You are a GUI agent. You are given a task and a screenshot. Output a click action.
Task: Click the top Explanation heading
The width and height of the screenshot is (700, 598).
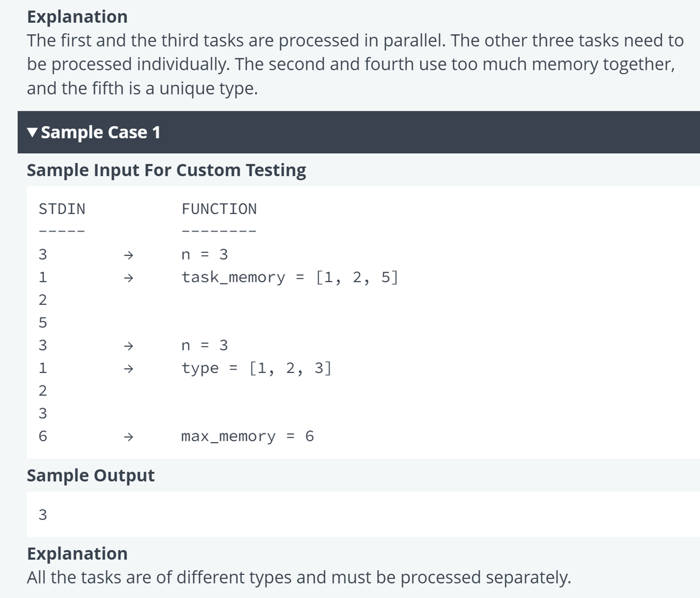[x=77, y=17]
